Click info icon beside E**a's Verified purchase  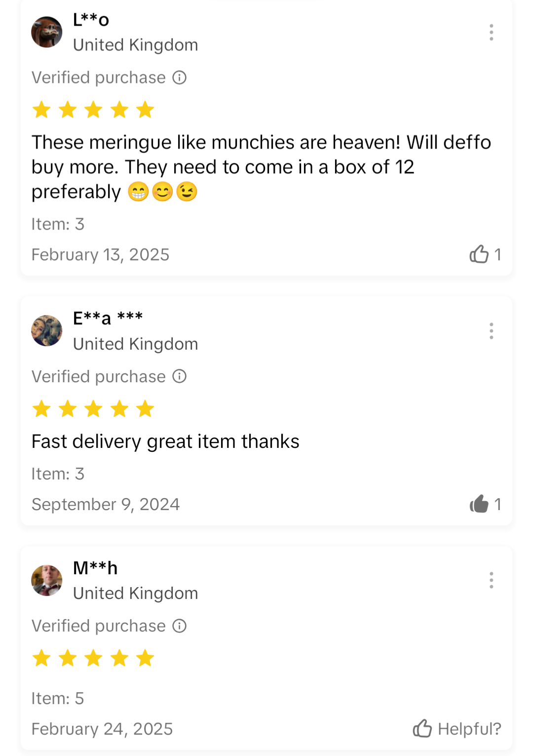tap(180, 376)
